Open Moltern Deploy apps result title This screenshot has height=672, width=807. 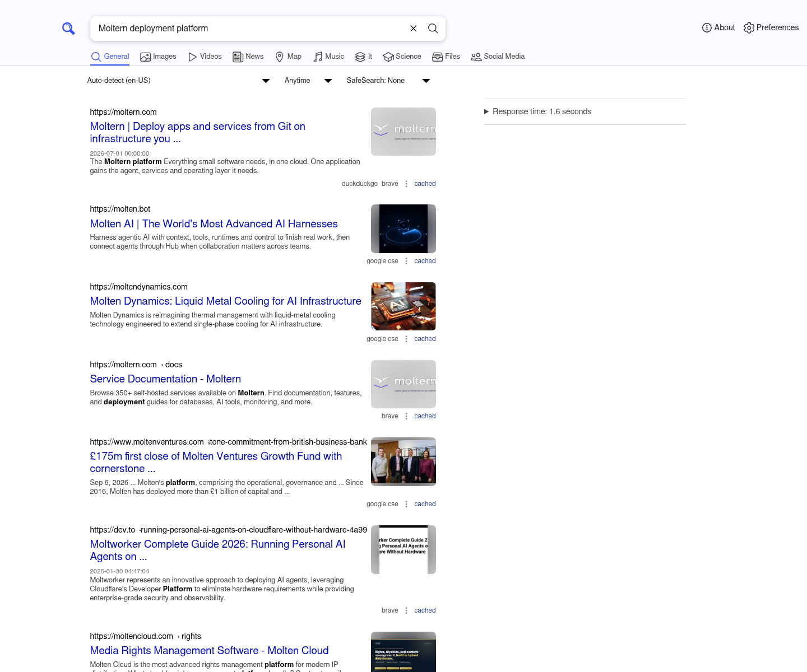198,133
